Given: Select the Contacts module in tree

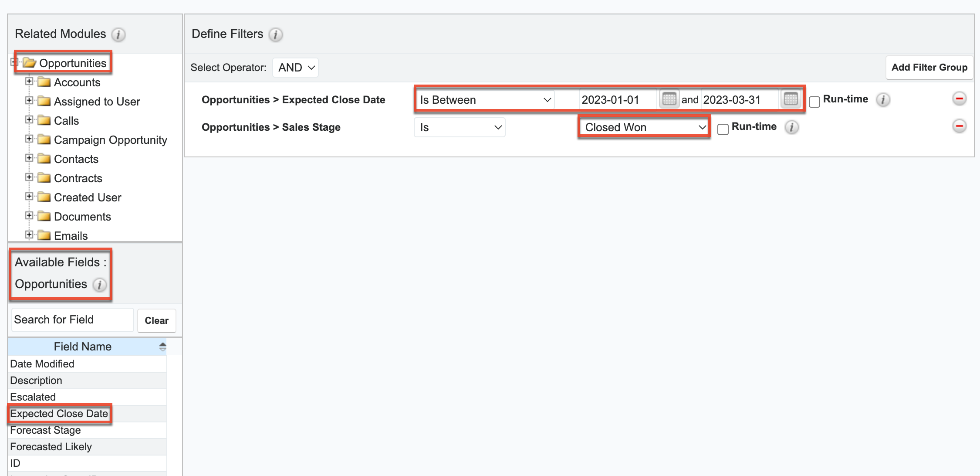Looking at the screenshot, I should pos(76,159).
